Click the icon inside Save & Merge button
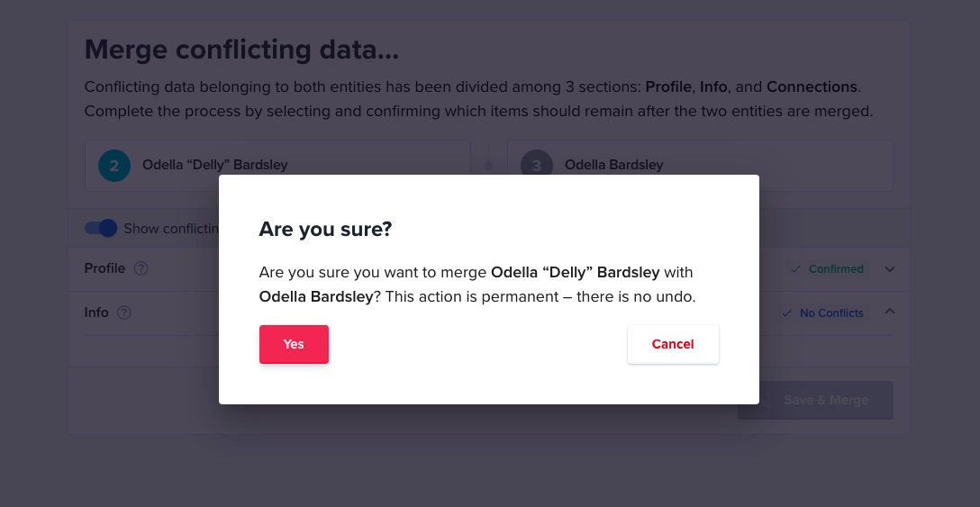Image resolution: width=980 pixels, height=507 pixels. (x=766, y=401)
